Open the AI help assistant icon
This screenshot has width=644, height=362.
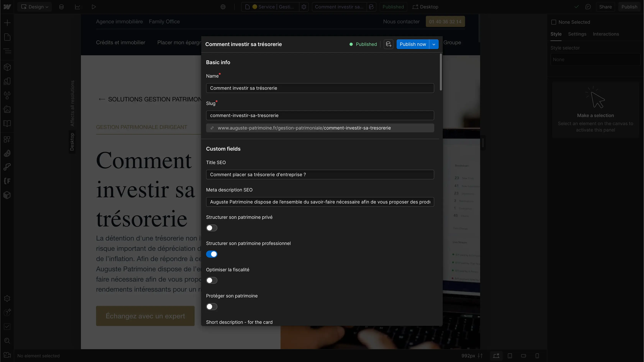pos(7,312)
